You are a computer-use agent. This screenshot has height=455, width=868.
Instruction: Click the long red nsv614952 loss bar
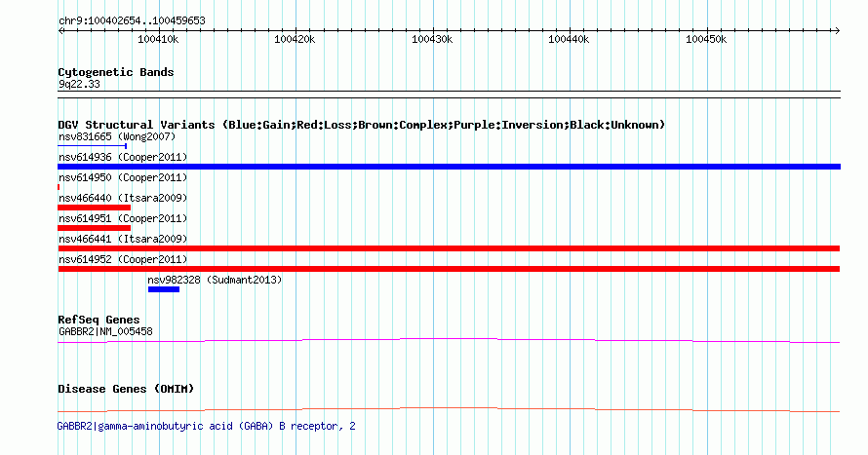449,269
